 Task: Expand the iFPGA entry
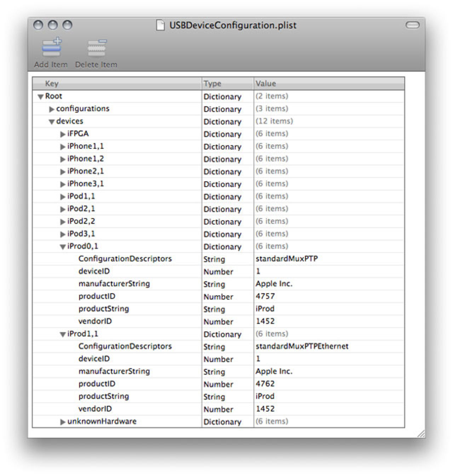pyautogui.click(x=63, y=134)
